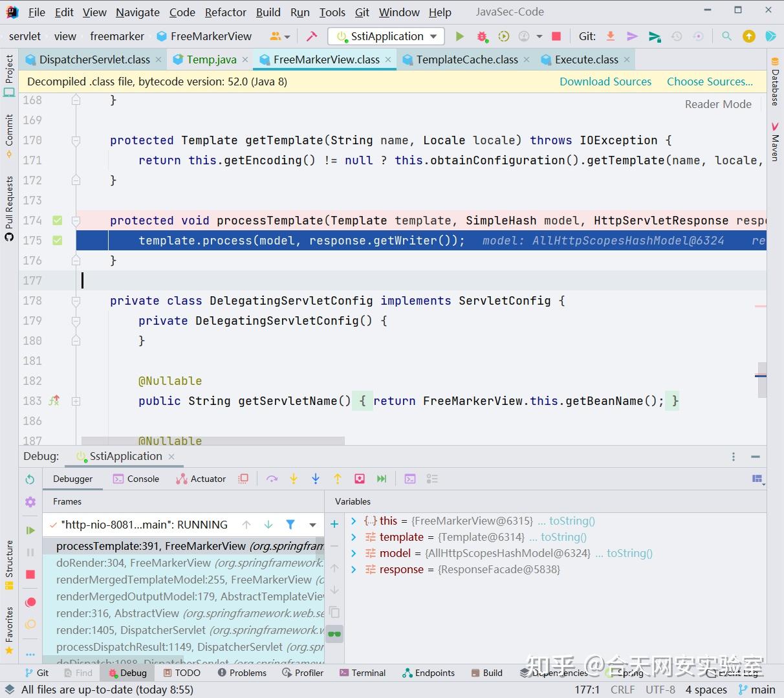Open the user account dropdown arrow
Image resolution: width=784 pixels, height=698 pixels.
[x=287, y=37]
